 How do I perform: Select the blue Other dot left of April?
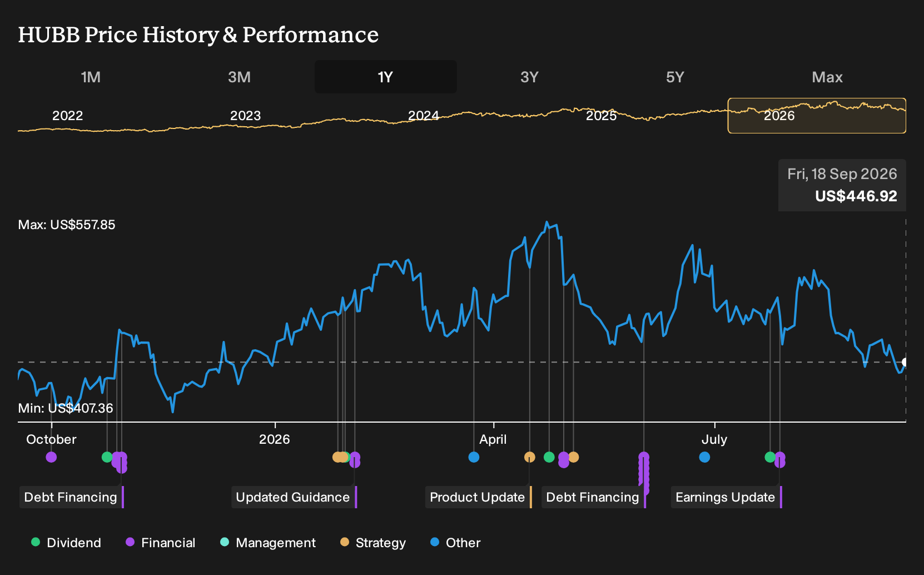pyautogui.click(x=474, y=457)
